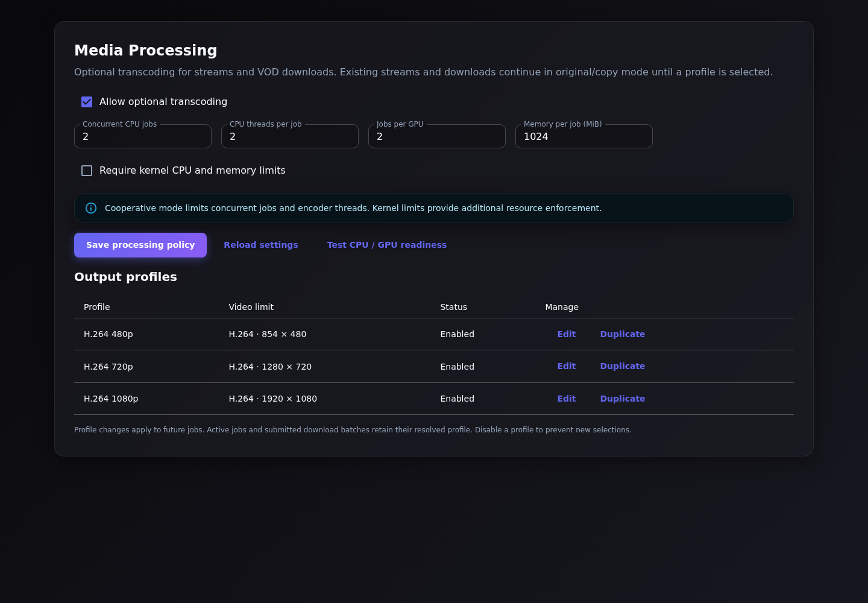Duplicate the H.264 1080p profile
Image resolution: width=868 pixels, height=603 pixels.
623,399
